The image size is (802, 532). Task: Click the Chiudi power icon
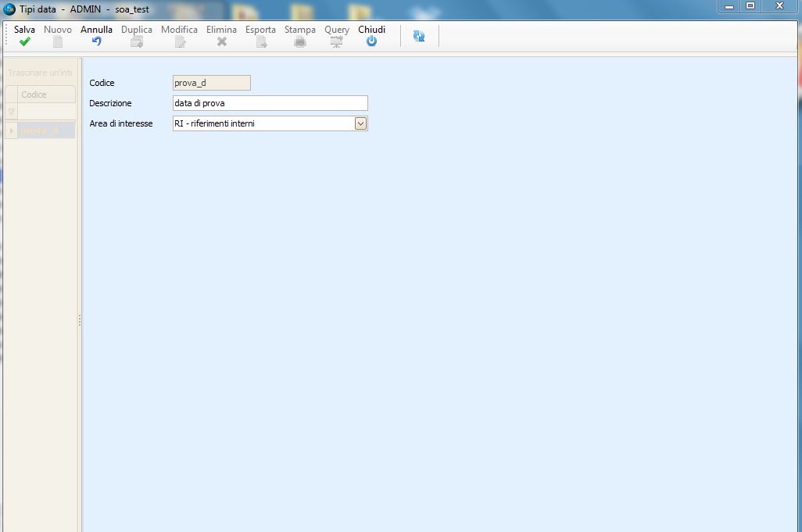pyautogui.click(x=371, y=42)
